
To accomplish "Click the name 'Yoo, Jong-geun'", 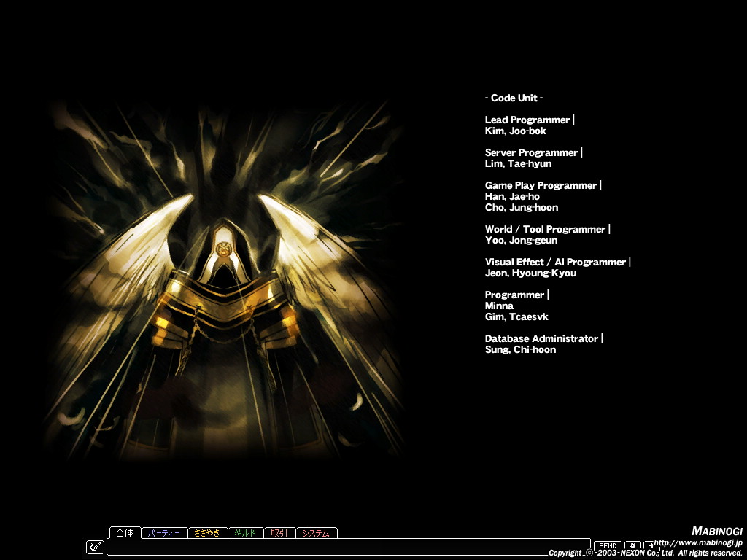I will click(x=521, y=240).
